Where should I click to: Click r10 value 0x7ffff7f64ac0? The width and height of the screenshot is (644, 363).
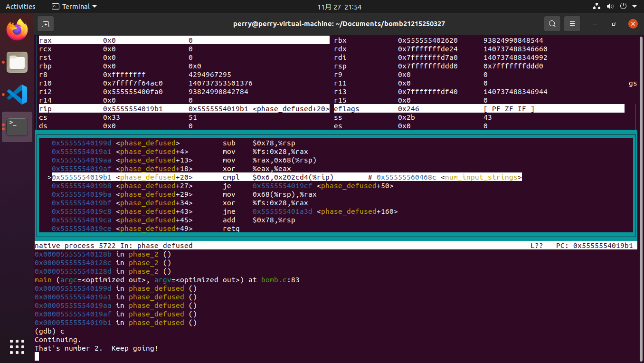[x=133, y=83]
